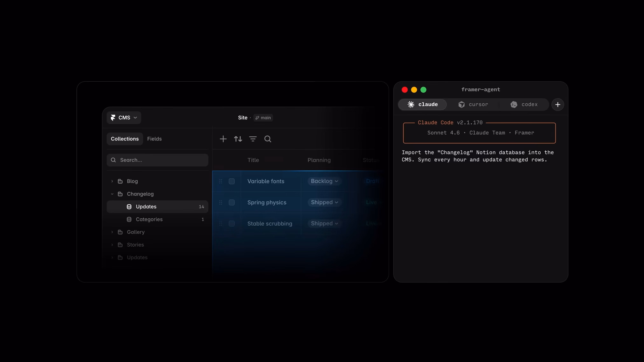The height and width of the screenshot is (362, 644).
Task: Maximize the framer-agent window with the green button
Action: point(423,90)
